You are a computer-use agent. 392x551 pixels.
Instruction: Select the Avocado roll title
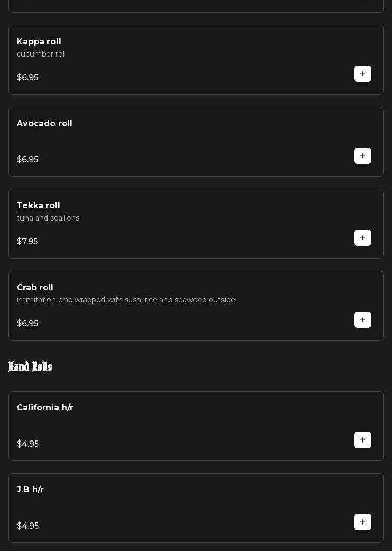[44, 124]
